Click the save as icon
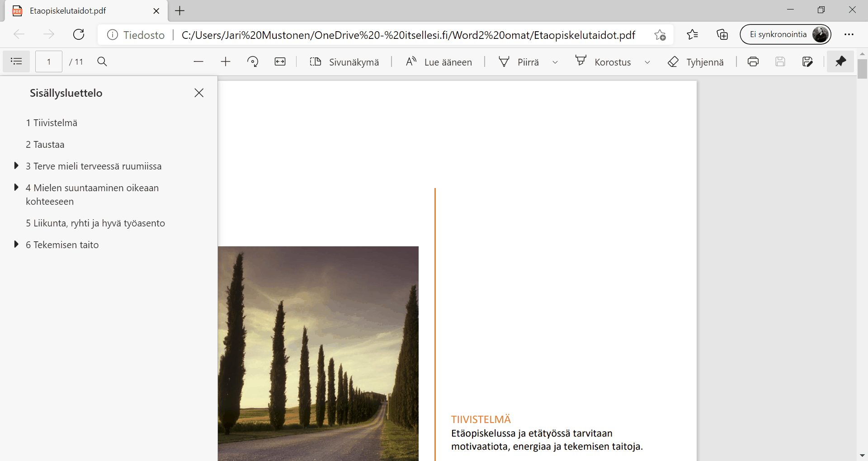The width and height of the screenshot is (868, 461). 807,61
